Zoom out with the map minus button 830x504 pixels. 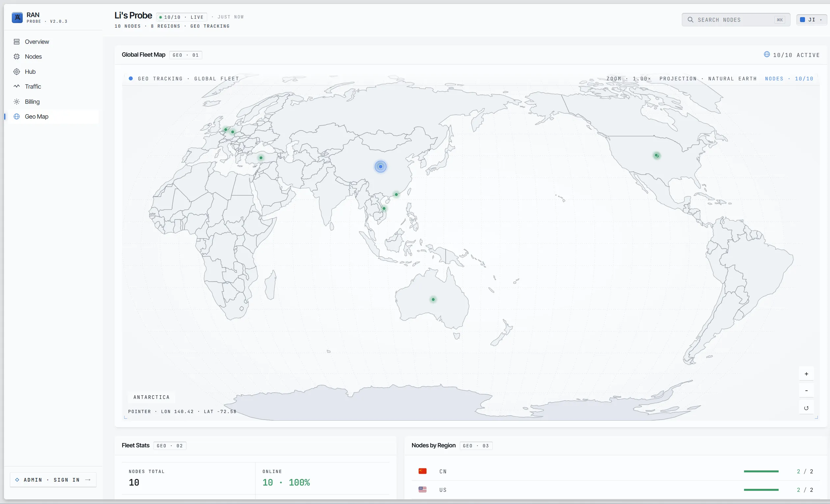click(x=806, y=391)
